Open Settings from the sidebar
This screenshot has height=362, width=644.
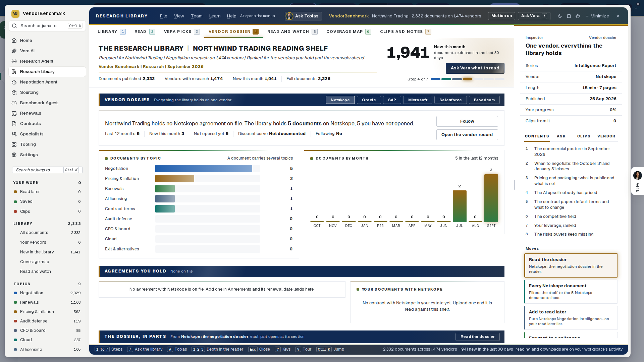(47, 155)
